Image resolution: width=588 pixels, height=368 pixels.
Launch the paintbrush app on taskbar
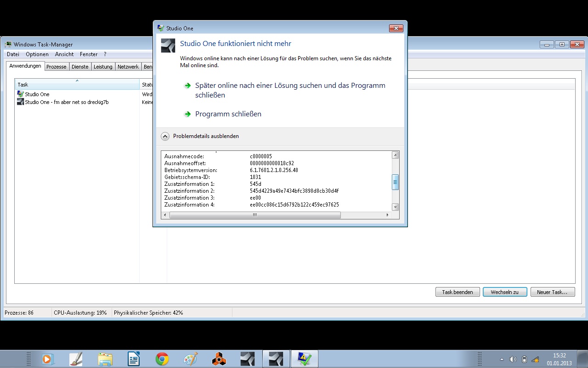click(x=76, y=359)
